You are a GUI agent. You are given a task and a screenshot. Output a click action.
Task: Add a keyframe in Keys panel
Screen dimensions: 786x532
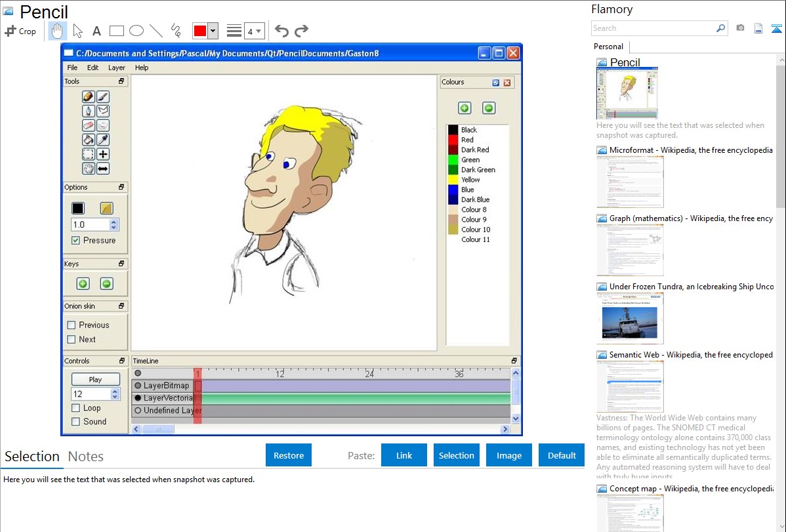83,284
